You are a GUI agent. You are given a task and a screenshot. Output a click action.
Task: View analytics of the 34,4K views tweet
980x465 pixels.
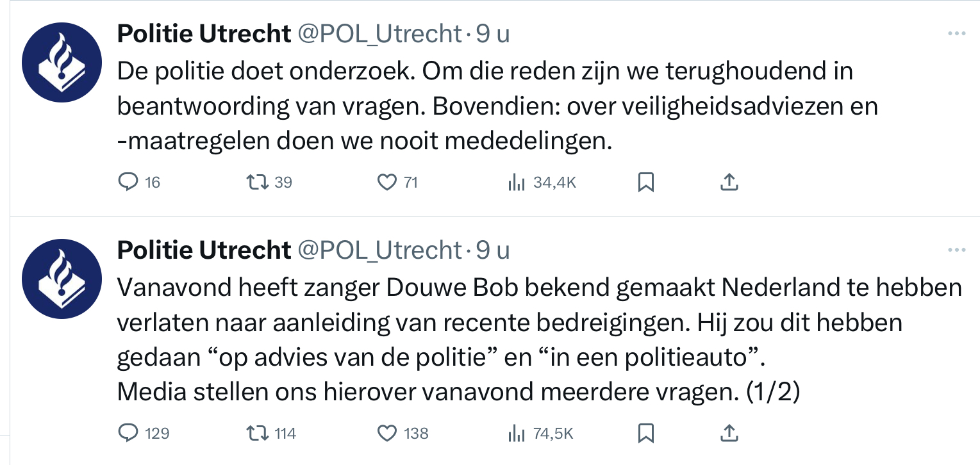coord(516,183)
